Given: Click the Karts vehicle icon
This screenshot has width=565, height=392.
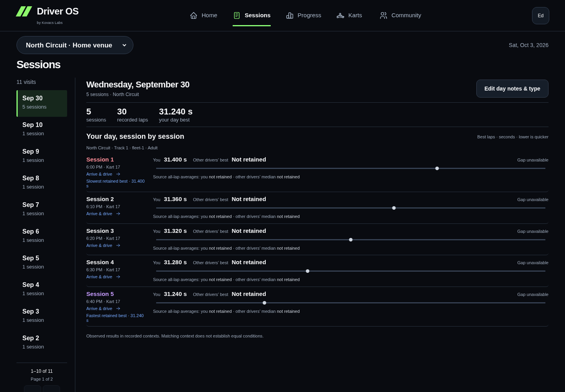Looking at the screenshot, I should pyautogui.click(x=340, y=15).
